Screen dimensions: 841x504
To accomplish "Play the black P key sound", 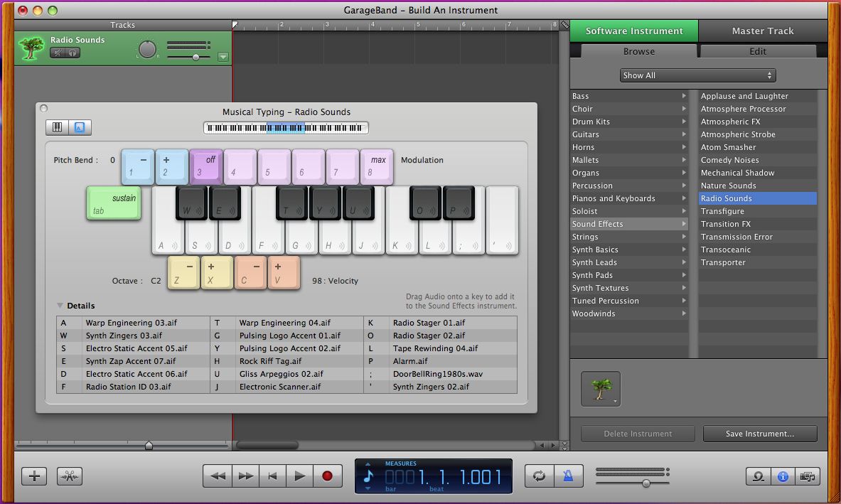I will [459, 203].
